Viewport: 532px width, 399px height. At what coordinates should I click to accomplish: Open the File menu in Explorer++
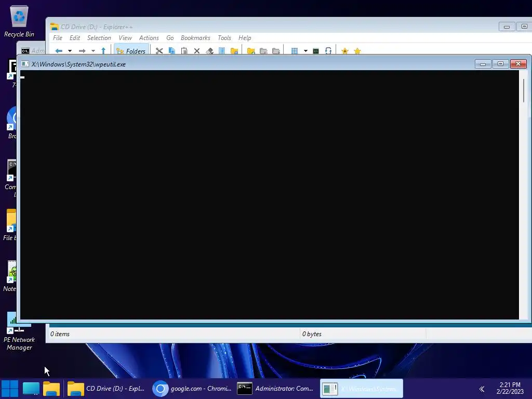pyautogui.click(x=58, y=37)
